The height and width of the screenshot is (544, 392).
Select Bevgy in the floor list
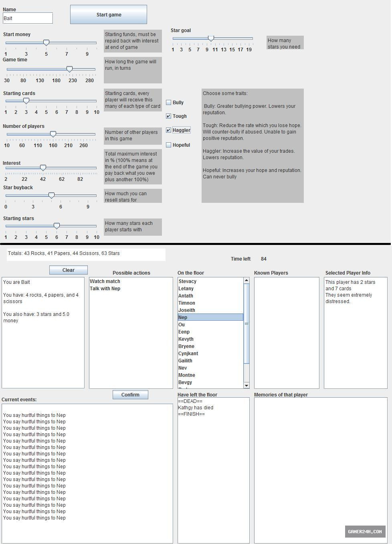coord(210,382)
